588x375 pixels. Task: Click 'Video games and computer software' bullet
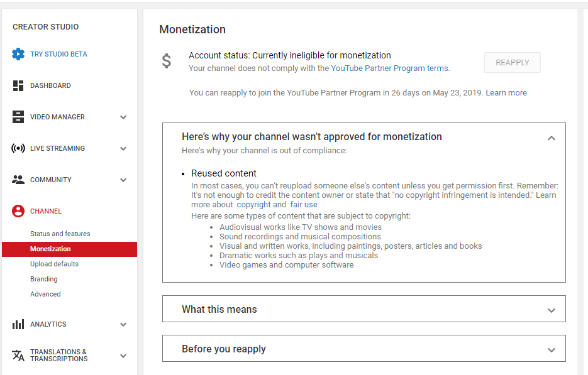click(x=287, y=265)
